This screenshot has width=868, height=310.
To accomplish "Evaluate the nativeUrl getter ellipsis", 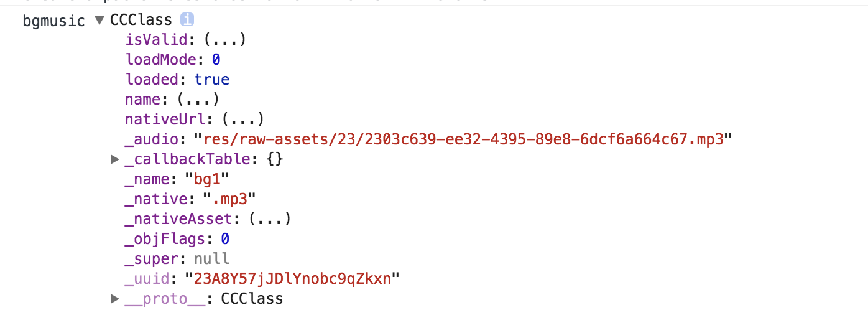I will [243, 120].
